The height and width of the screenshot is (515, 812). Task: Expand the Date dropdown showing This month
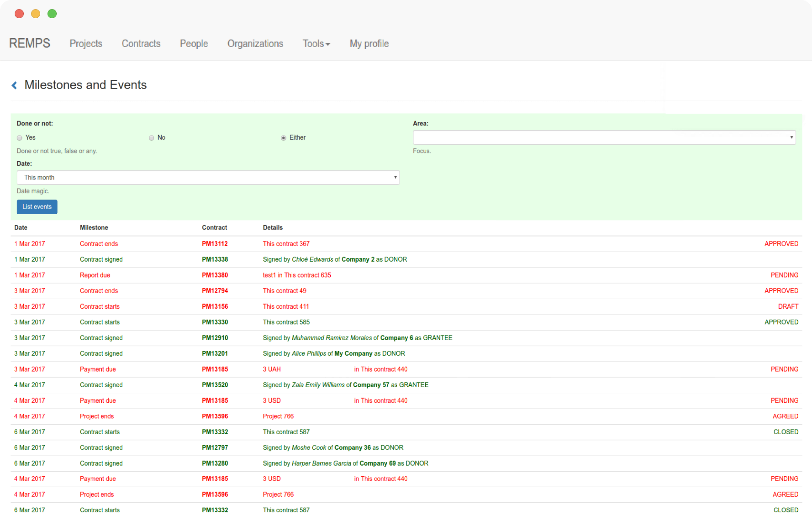208,178
